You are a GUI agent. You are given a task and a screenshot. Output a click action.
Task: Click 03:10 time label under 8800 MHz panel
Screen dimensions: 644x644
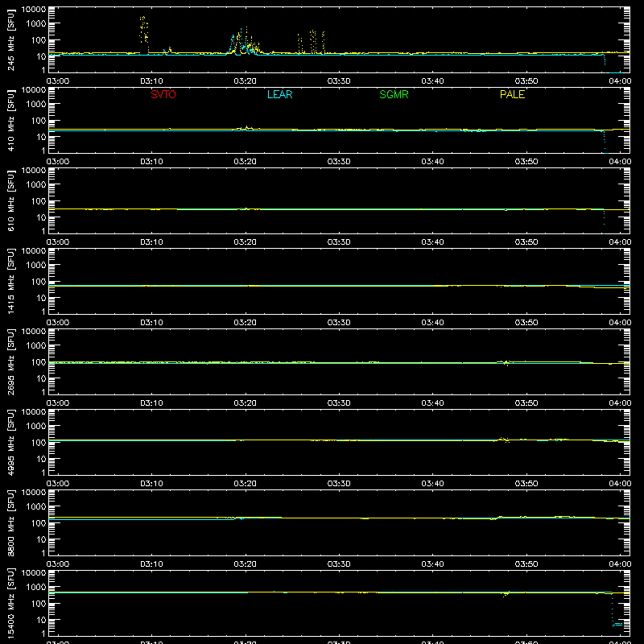pyautogui.click(x=151, y=564)
